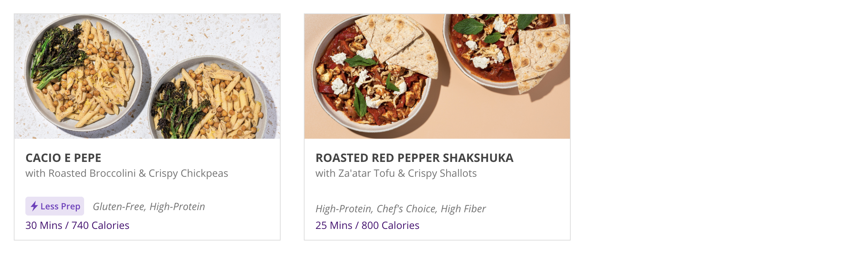
Task: Select the Less Prep badge
Action: (x=55, y=206)
